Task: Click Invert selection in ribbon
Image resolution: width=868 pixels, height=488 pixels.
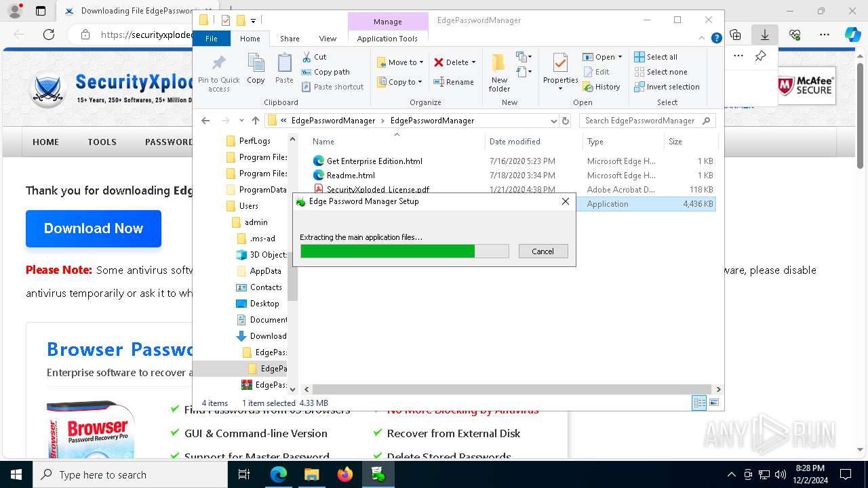Action: click(667, 87)
